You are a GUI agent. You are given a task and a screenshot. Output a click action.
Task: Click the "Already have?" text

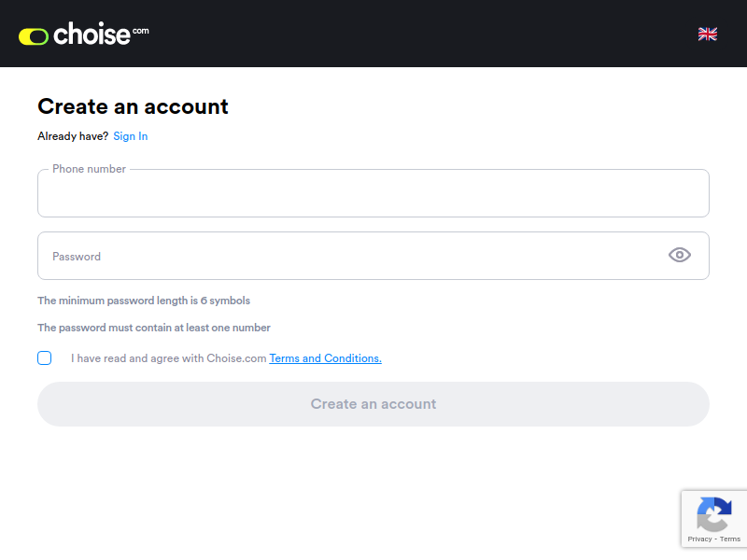(73, 136)
